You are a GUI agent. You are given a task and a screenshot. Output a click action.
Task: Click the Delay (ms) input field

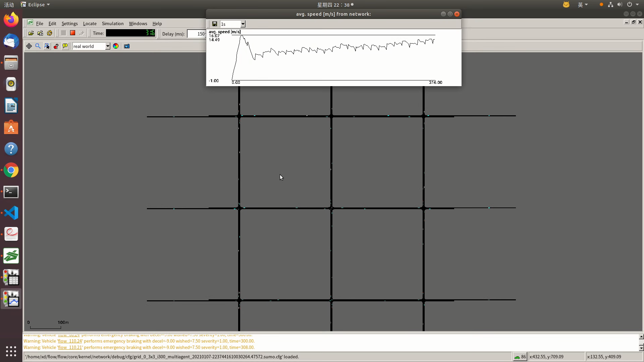coord(197,34)
